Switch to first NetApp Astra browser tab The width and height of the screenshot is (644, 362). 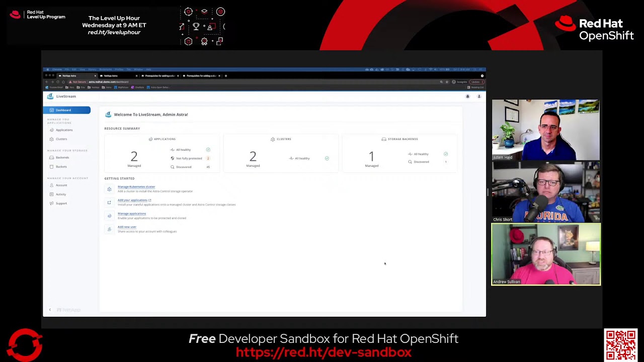click(x=77, y=76)
